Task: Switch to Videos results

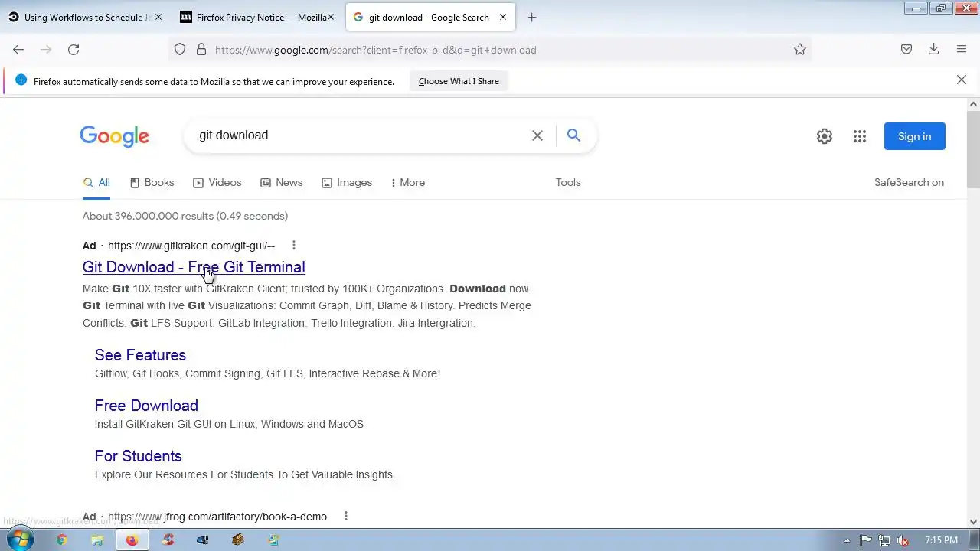Action: [217, 183]
